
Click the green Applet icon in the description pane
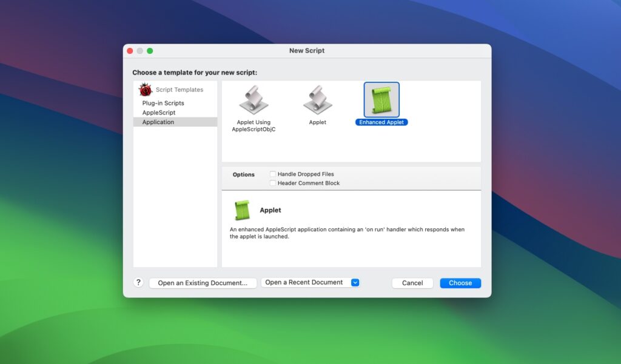242,210
